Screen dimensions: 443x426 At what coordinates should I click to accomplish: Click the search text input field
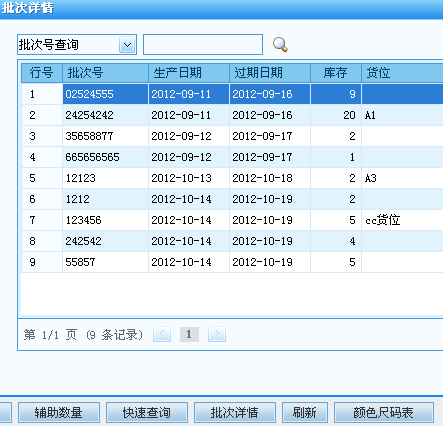203,44
